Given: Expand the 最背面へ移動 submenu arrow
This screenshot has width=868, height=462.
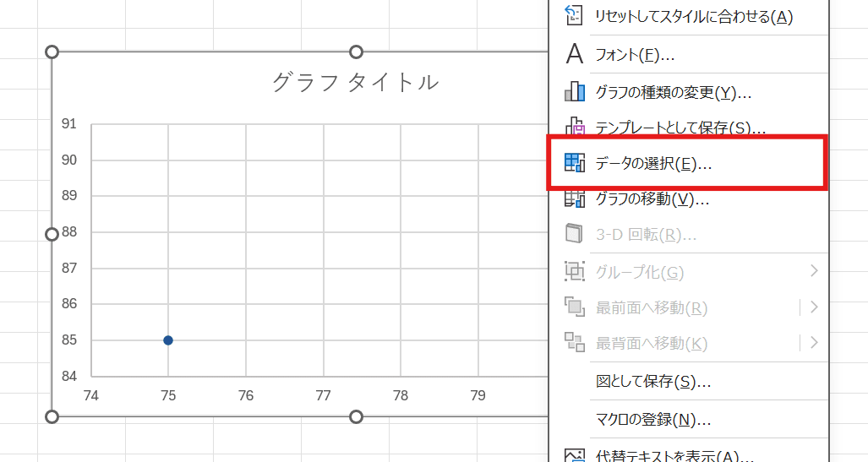Looking at the screenshot, I should [814, 343].
